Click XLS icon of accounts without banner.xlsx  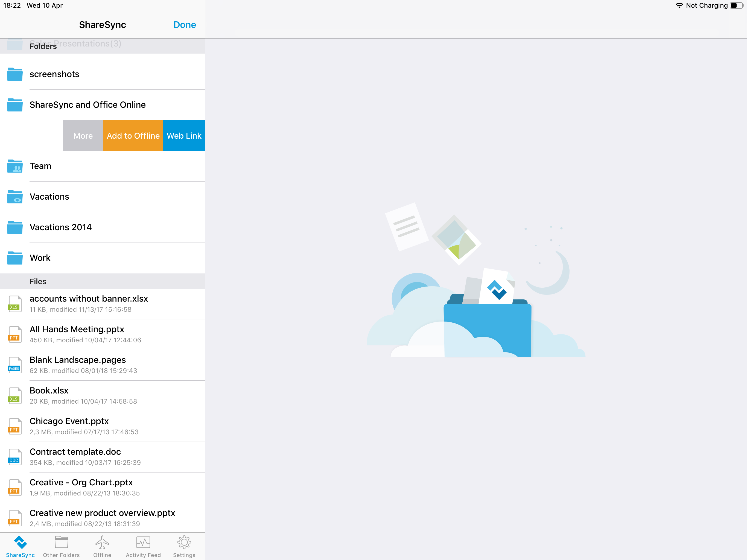(14, 304)
